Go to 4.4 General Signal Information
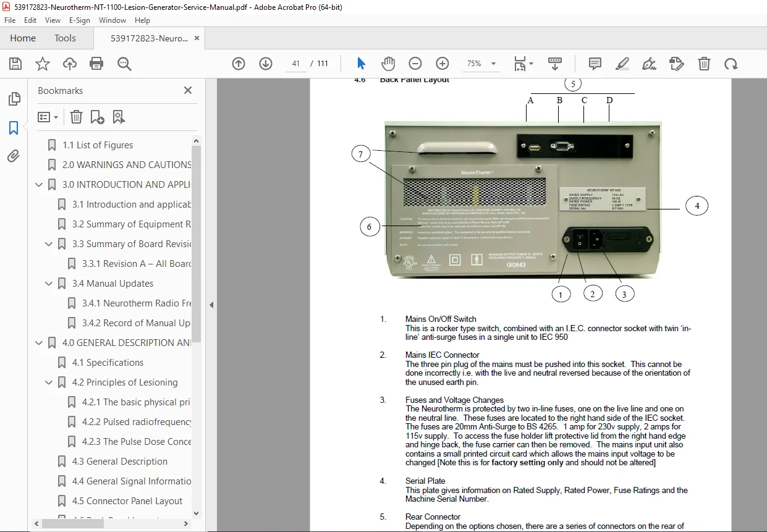 [132, 481]
